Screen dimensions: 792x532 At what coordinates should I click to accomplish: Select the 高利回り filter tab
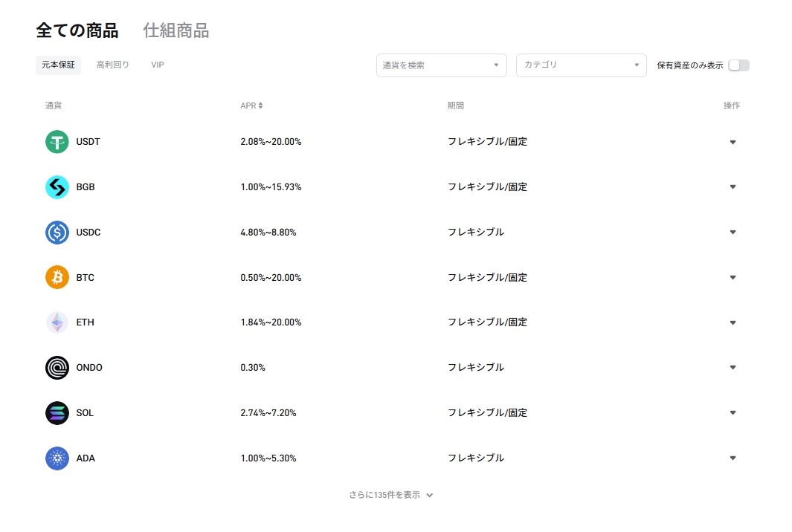click(113, 65)
